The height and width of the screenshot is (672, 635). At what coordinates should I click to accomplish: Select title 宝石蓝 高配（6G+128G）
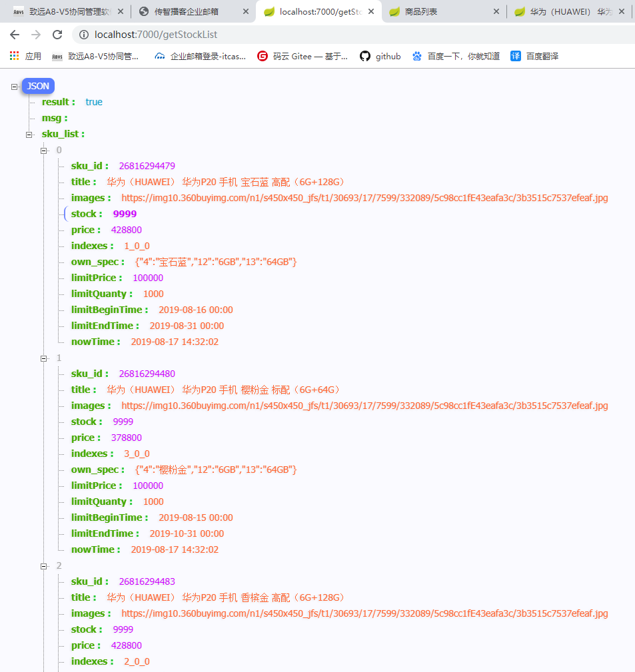click(x=225, y=182)
